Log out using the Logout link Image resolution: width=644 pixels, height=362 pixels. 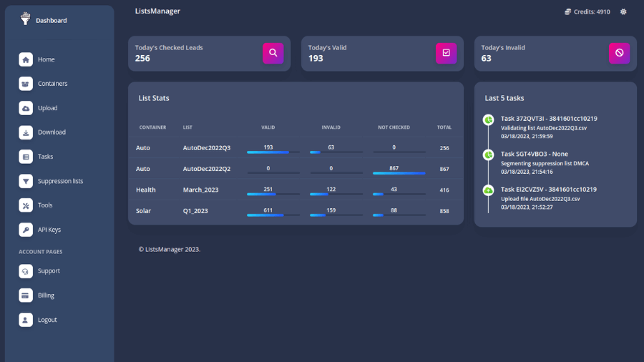point(47,320)
